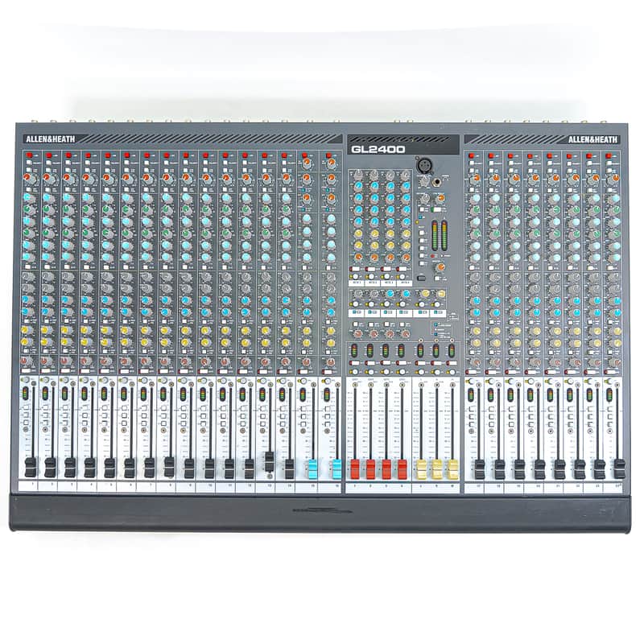This screenshot has width=644, height=644.
Task: Turn the pan knob on channel 3
Action: point(65,359)
